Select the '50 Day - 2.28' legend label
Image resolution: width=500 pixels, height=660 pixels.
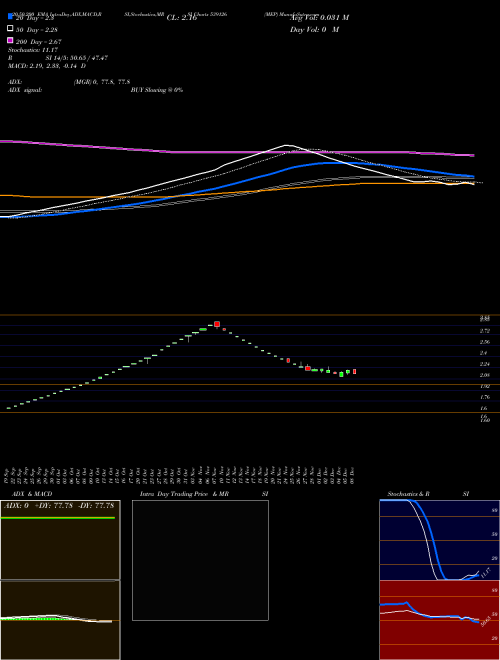pyautogui.click(x=37, y=30)
